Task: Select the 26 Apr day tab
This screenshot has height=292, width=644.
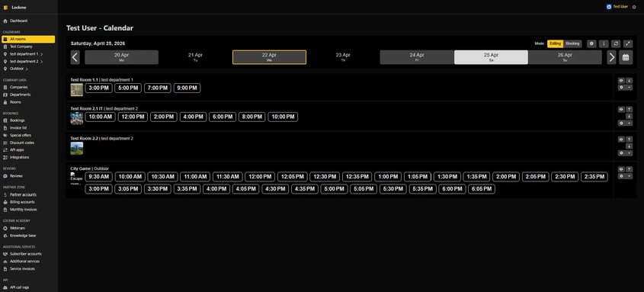Action: pyautogui.click(x=565, y=57)
